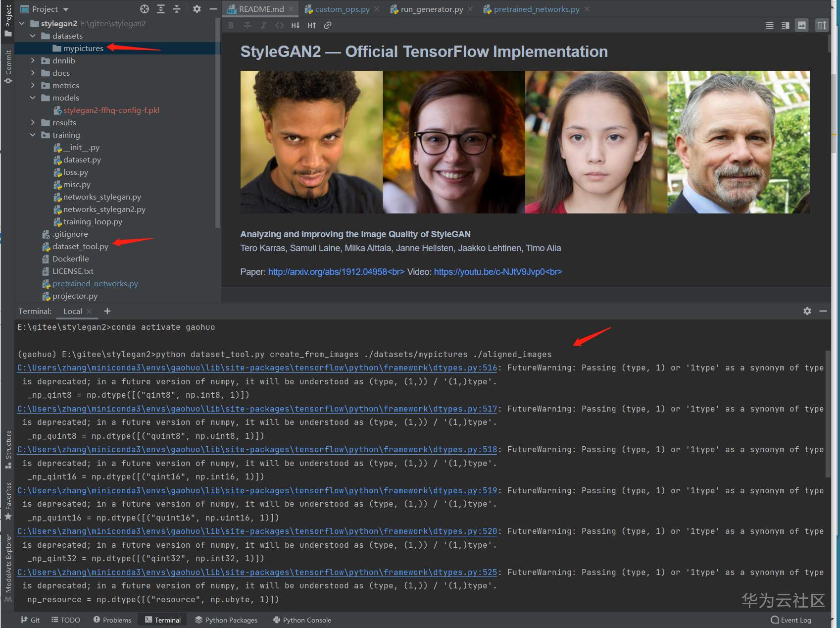This screenshot has width=840, height=628.
Task: Open the Commit tool window sidebar
Action: tap(8, 66)
